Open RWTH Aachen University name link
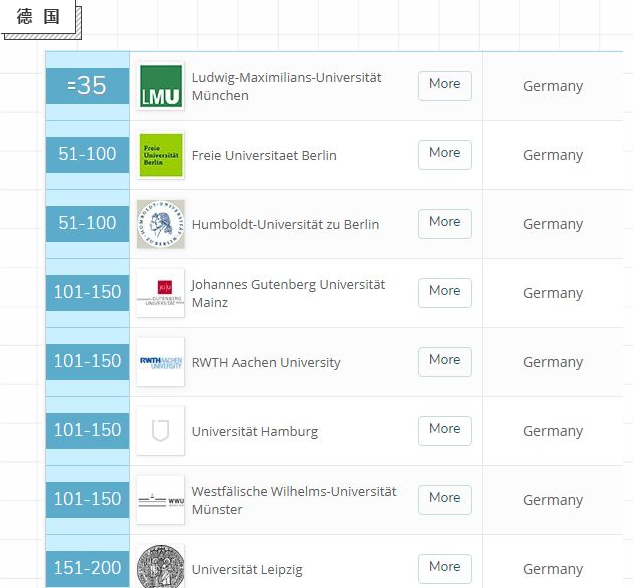This screenshot has height=588, width=633. (x=266, y=362)
